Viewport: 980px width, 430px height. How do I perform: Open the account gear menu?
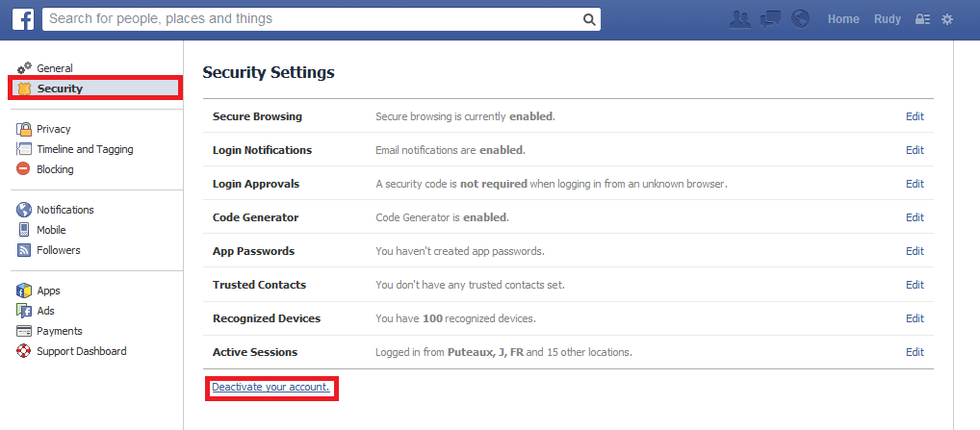[x=947, y=19]
